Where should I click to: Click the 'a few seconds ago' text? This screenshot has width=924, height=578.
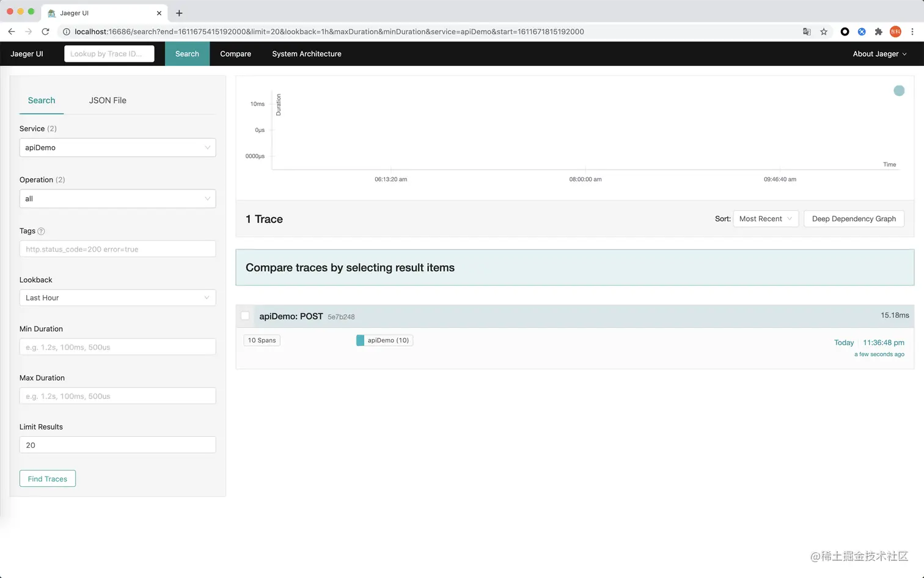coord(879,354)
